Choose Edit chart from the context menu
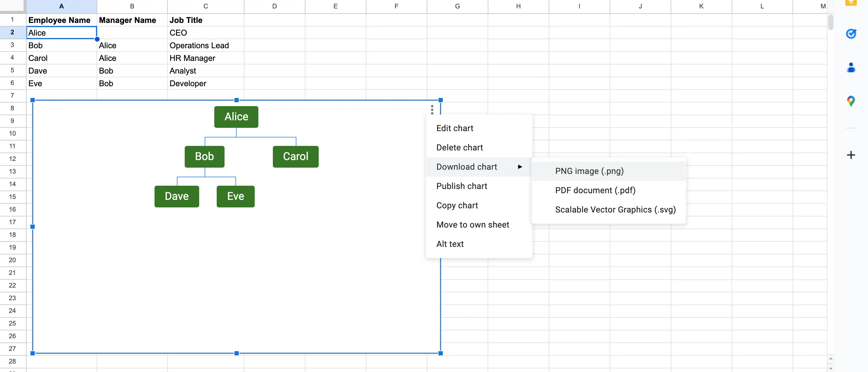Viewport: 868px width, 372px height. [479, 128]
